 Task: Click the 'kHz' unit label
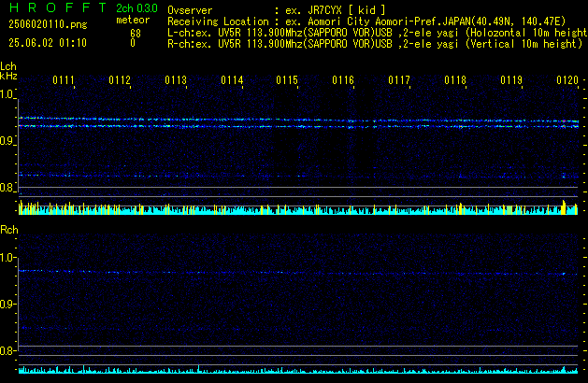tap(8, 76)
